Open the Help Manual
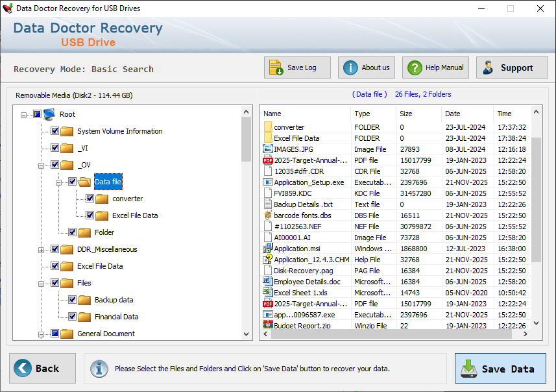The image size is (556, 392). tap(435, 67)
